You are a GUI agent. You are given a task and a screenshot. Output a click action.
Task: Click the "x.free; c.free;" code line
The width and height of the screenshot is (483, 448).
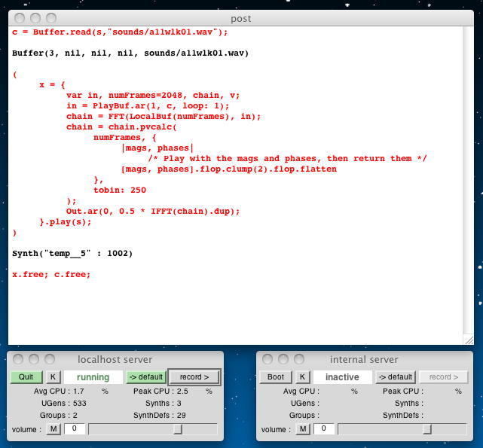click(51, 275)
